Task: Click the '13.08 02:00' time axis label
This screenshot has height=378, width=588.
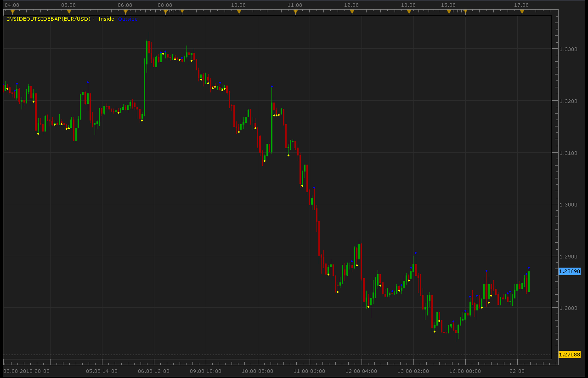Action: coord(413,371)
